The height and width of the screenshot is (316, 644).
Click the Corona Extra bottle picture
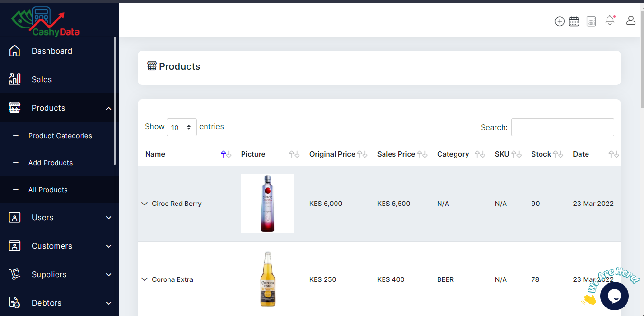[268, 279]
